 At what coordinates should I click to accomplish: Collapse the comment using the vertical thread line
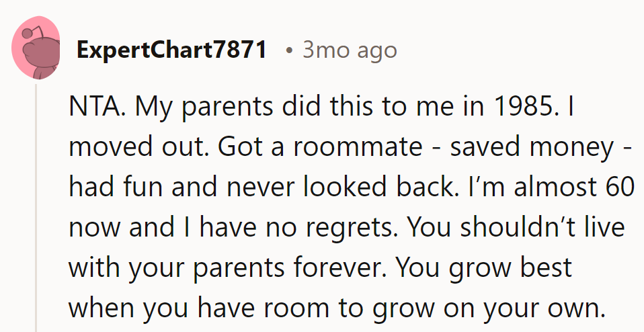click(36, 202)
